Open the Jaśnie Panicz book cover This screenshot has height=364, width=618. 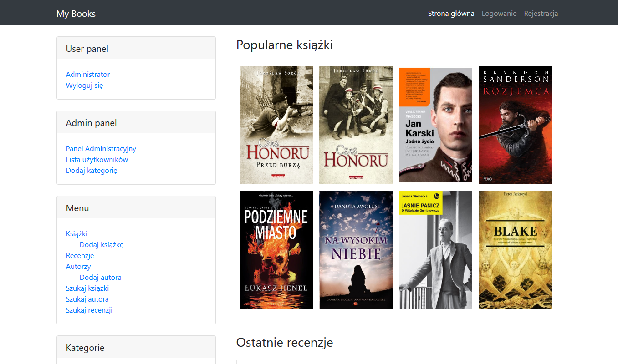tap(435, 250)
